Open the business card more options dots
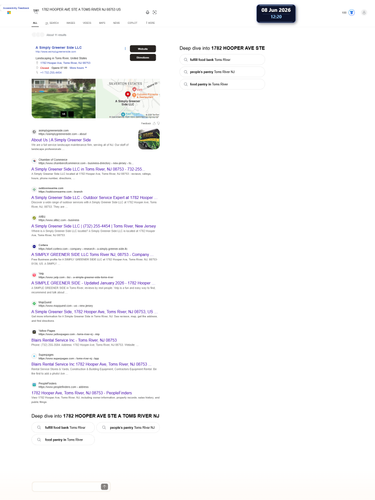 coord(125,48)
